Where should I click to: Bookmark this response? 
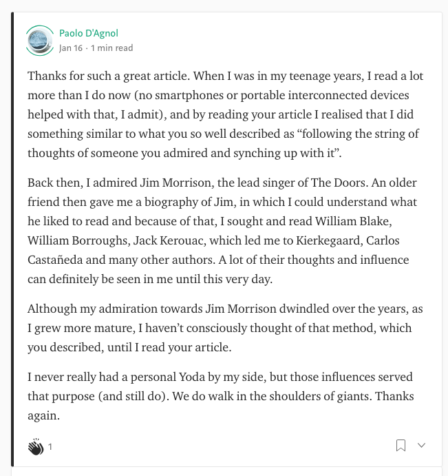point(401,445)
